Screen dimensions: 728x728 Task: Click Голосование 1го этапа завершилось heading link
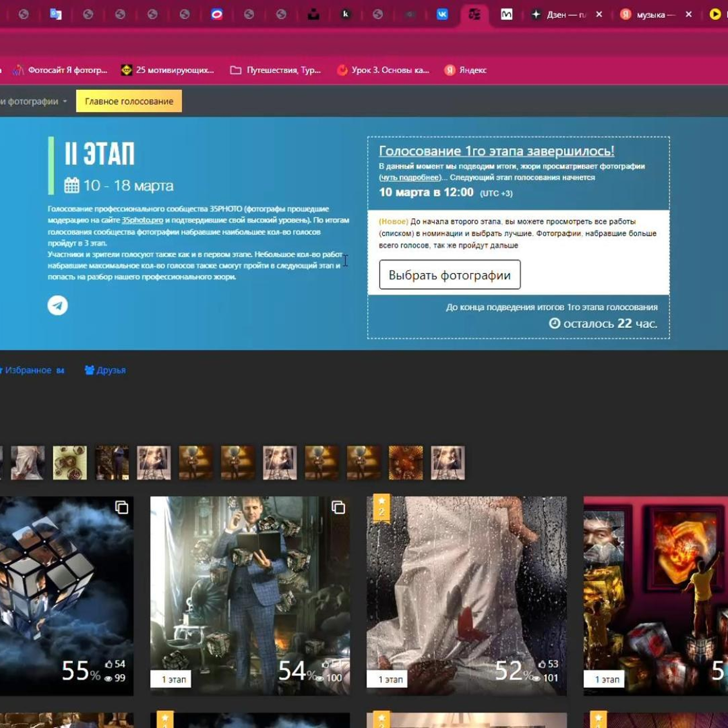(x=496, y=151)
